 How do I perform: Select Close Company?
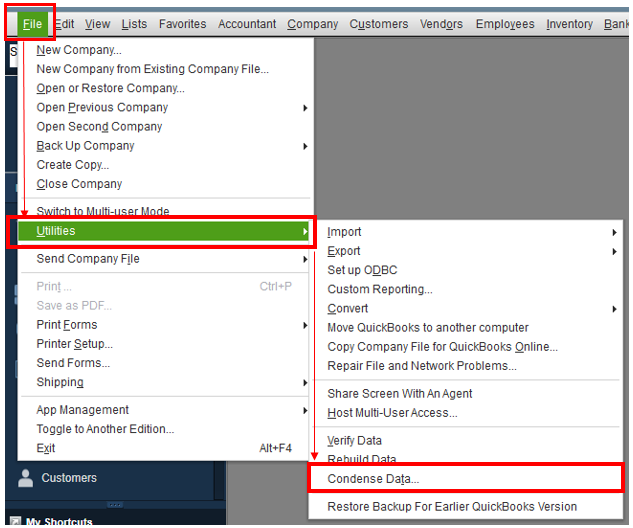[166, 184]
